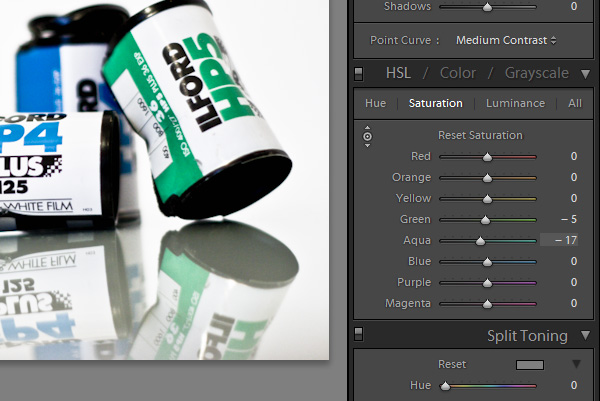The height and width of the screenshot is (401, 600).
Task: Click Reset Saturation
Action: (480, 135)
